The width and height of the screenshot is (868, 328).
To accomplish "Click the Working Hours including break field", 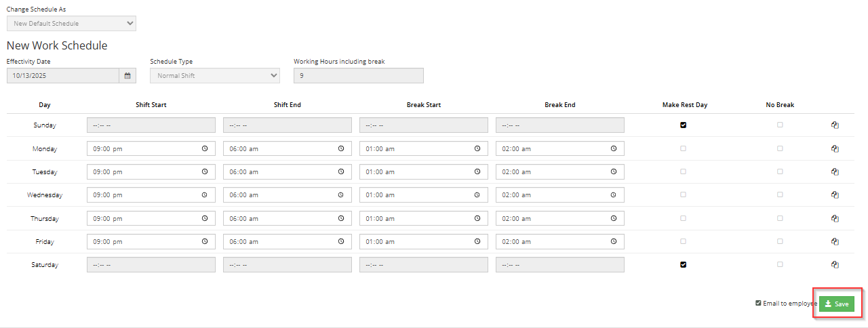I will click(x=358, y=76).
